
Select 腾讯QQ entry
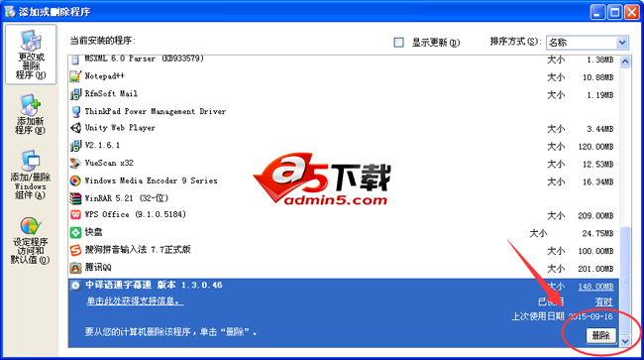(x=344, y=268)
